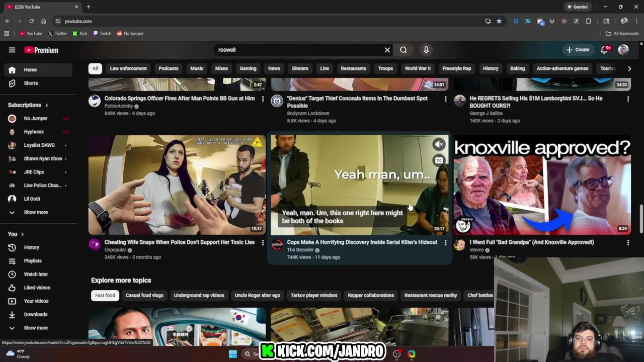This screenshot has height=362, width=644.
Task: Open the weather widget showing Cloudy
Action: (x=18, y=354)
